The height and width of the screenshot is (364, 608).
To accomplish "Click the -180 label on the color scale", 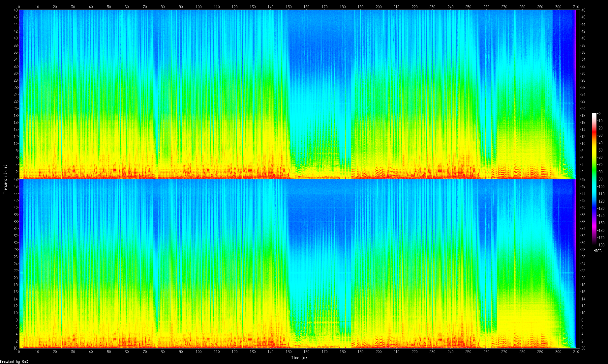I will pos(601,245).
